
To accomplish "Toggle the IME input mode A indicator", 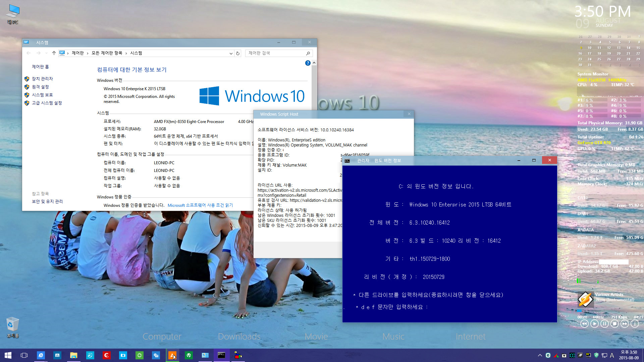I will 612,355.
